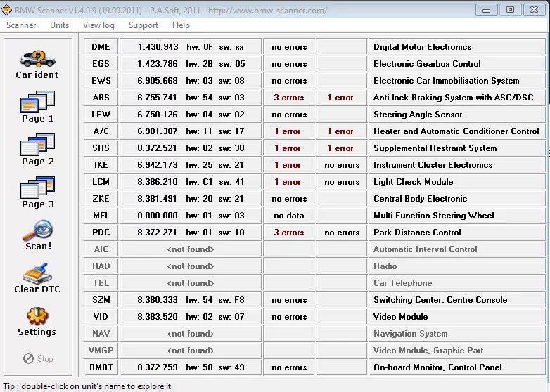Image resolution: width=550 pixels, height=392 pixels.
Task: Click the grayed RAD unit name
Action: click(101, 266)
